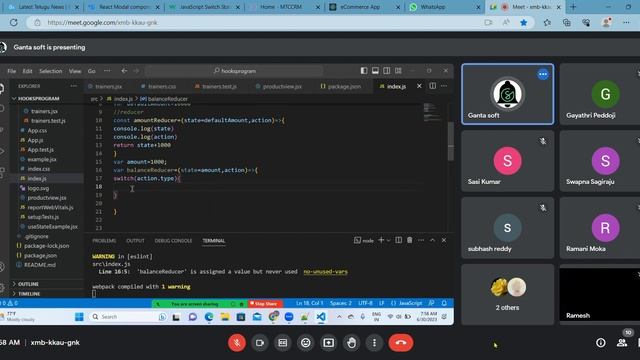The width and height of the screenshot is (640, 360).
Task: Open meeting details info icon
Action: point(601,343)
